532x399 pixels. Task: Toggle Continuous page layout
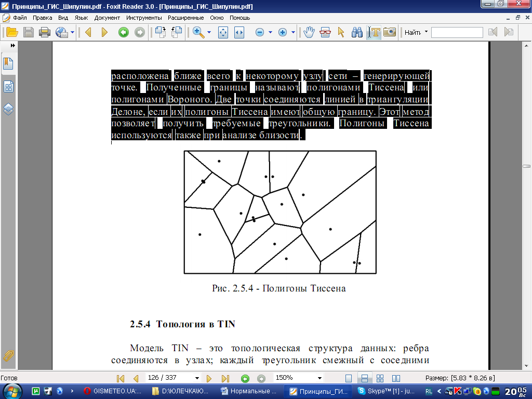(365, 378)
